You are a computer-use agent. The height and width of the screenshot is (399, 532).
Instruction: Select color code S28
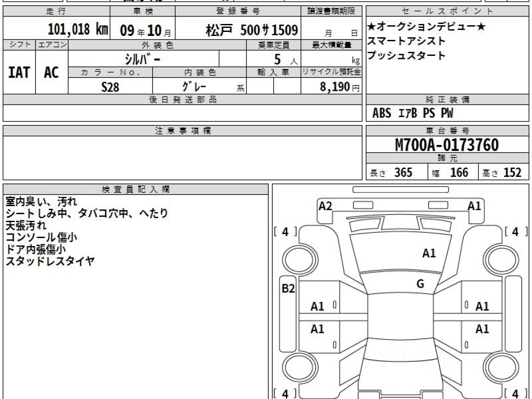110,87
